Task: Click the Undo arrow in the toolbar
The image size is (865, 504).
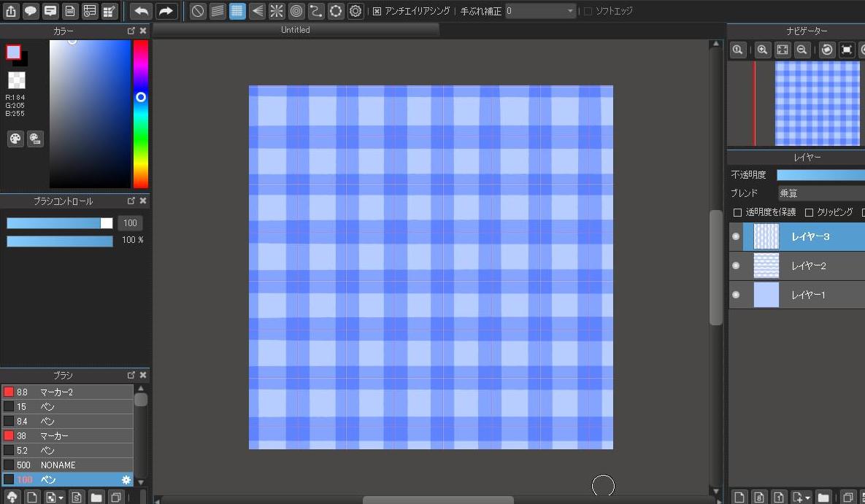Action: pos(142,11)
